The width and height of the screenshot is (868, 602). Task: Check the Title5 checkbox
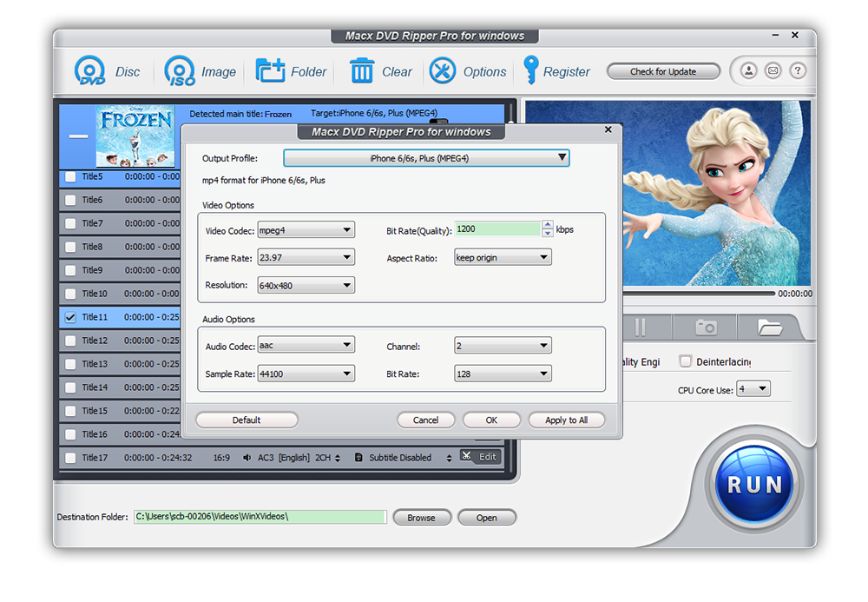tap(70, 176)
